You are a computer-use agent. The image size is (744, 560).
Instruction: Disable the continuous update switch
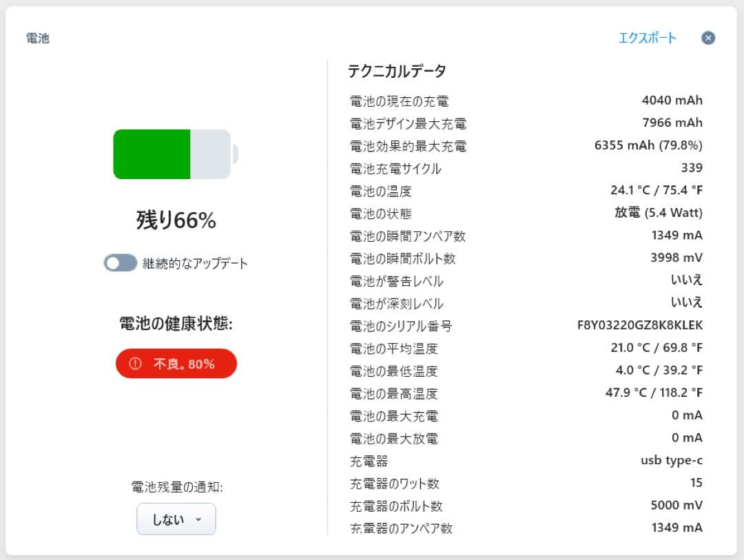[x=120, y=262]
